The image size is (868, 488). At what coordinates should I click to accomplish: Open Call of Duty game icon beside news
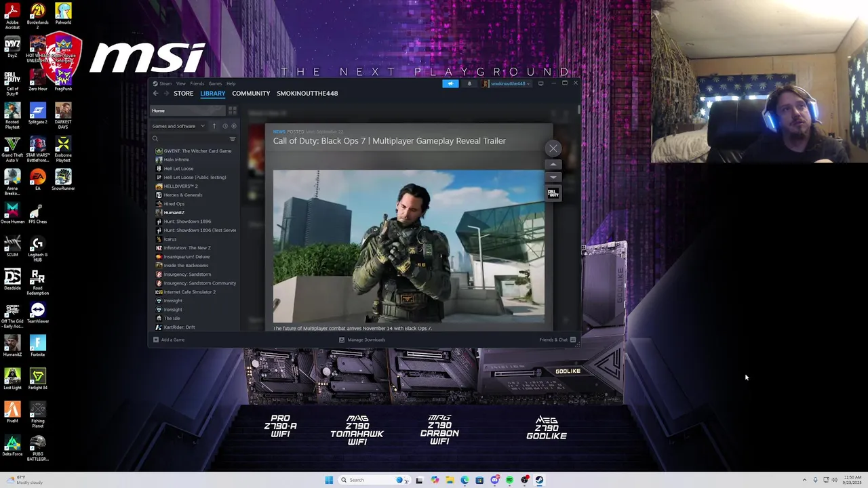553,193
